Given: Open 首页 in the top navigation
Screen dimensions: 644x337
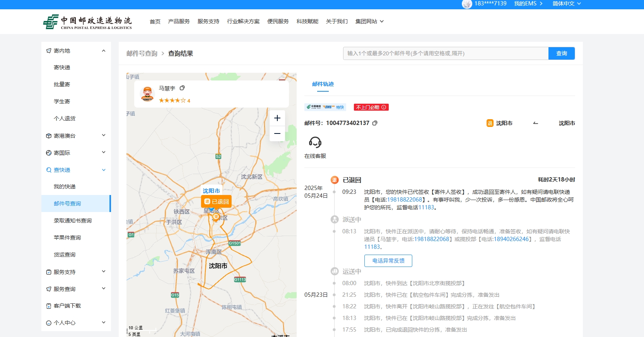Looking at the screenshot, I should [155, 21].
